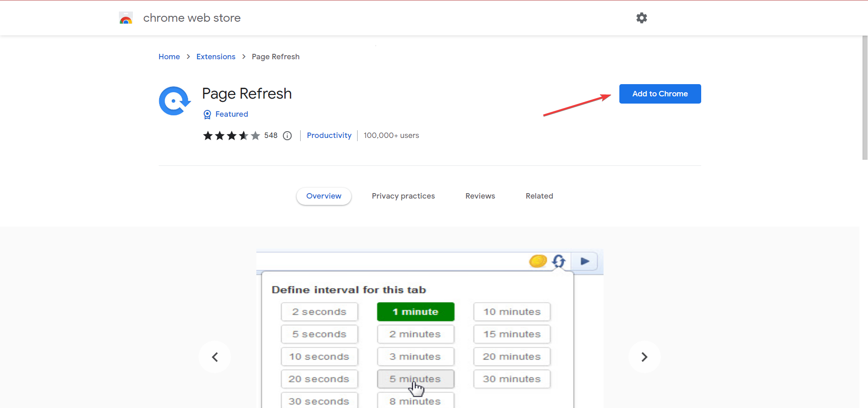Image resolution: width=868 pixels, height=408 pixels.
Task: Select the 30 minutes interval option
Action: click(512, 379)
